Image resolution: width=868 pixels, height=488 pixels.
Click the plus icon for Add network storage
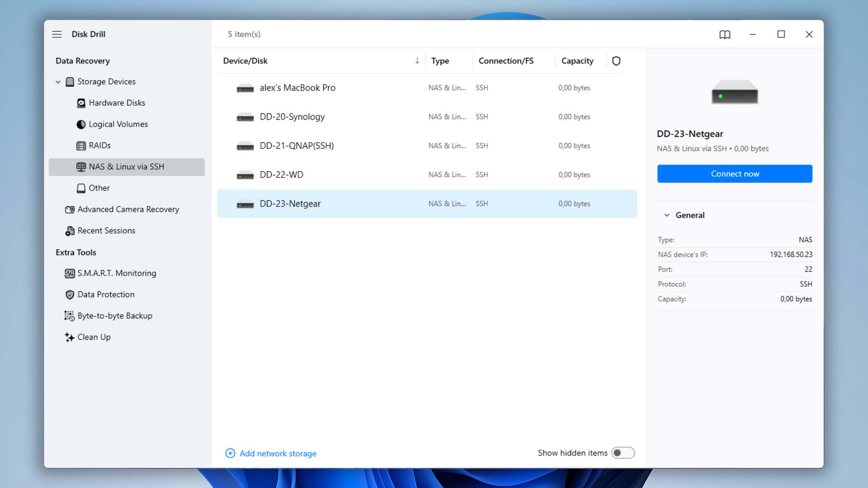click(230, 453)
